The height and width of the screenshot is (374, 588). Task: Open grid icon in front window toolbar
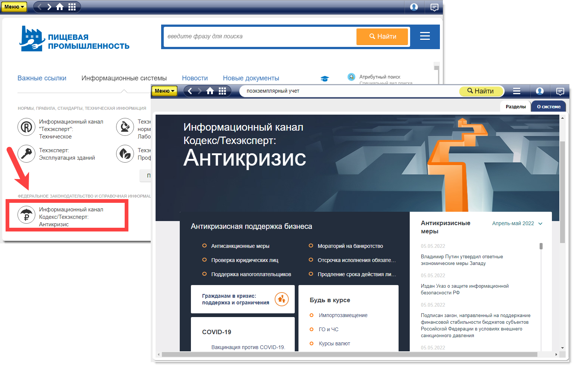(223, 91)
